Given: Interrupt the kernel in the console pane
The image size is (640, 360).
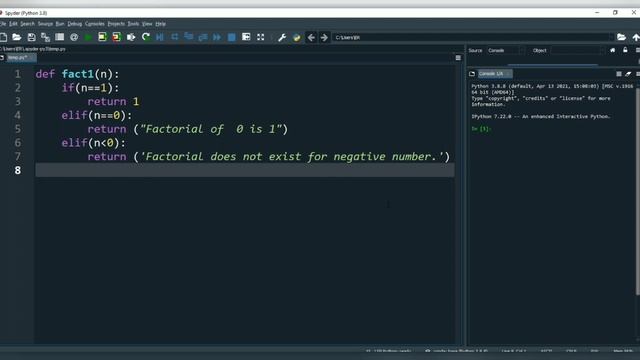Looking at the screenshot, I should point(619,74).
